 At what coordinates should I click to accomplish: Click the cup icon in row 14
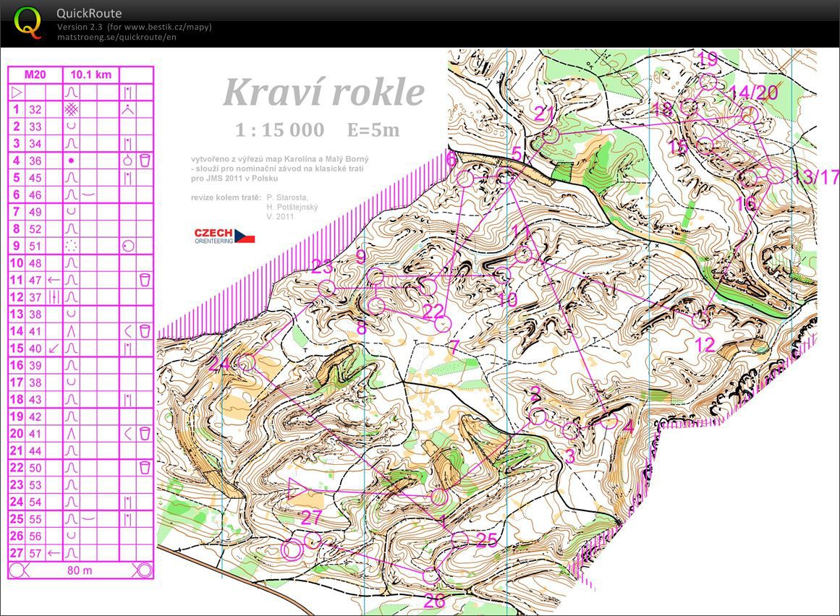[x=145, y=331]
